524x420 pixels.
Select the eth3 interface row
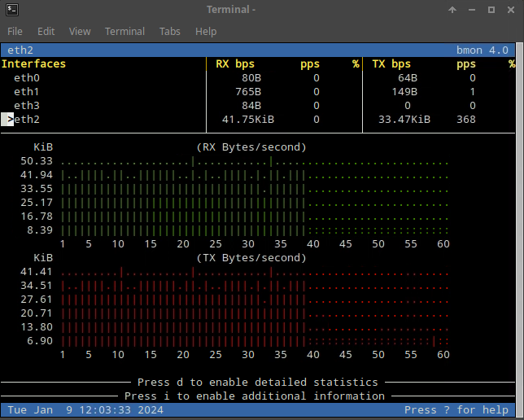point(26,106)
